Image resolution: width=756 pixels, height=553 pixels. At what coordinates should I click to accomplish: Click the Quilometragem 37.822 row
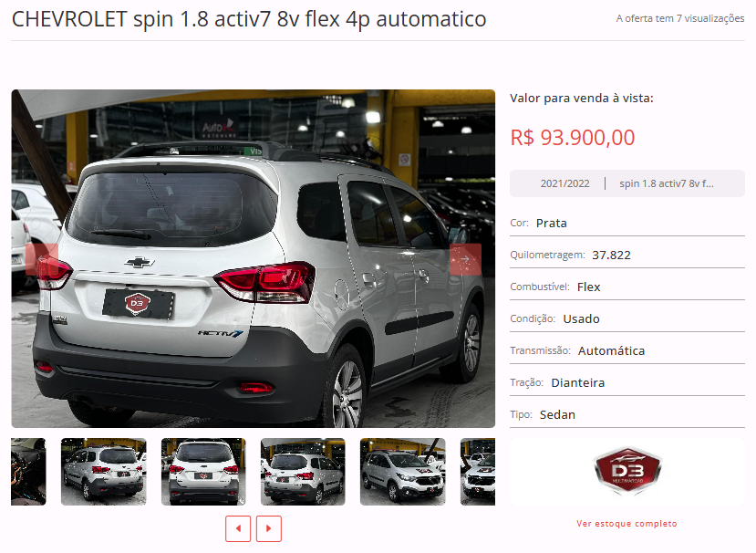(x=627, y=255)
